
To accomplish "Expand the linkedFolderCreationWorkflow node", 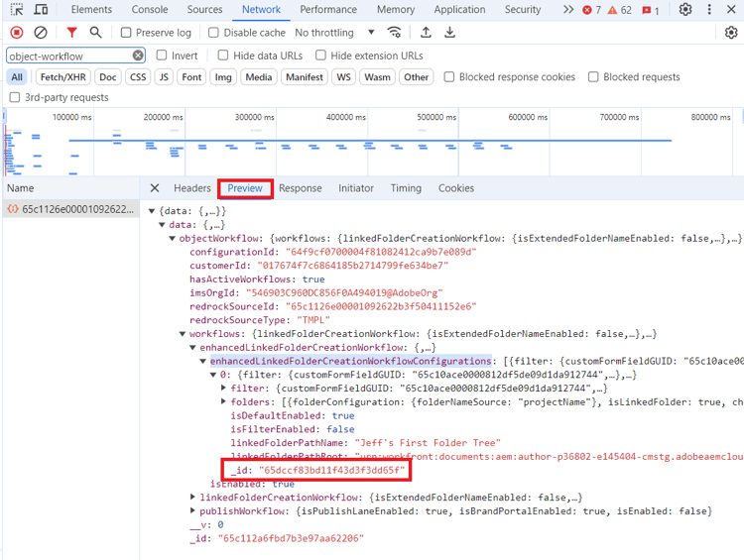I will tap(192, 497).
